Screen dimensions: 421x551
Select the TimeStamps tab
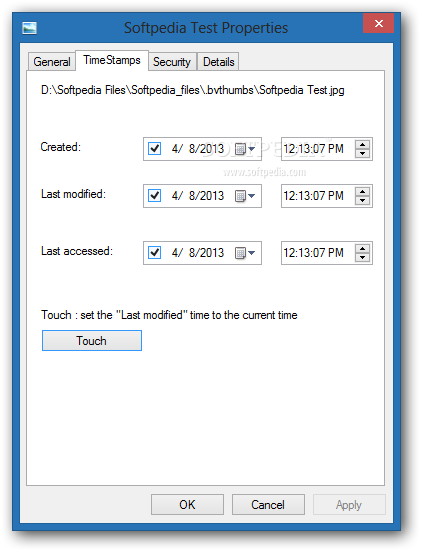[x=112, y=60]
